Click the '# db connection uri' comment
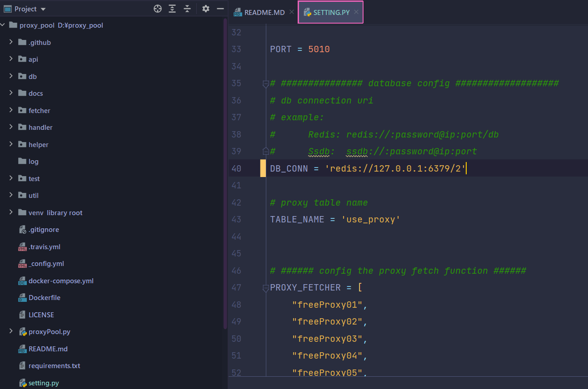The height and width of the screenshot is (389, 588). point(322,100)
